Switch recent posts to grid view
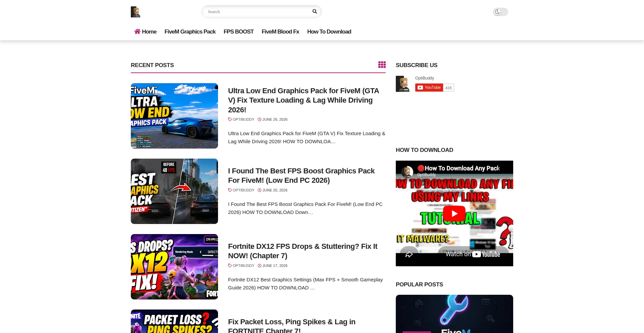 382,65
